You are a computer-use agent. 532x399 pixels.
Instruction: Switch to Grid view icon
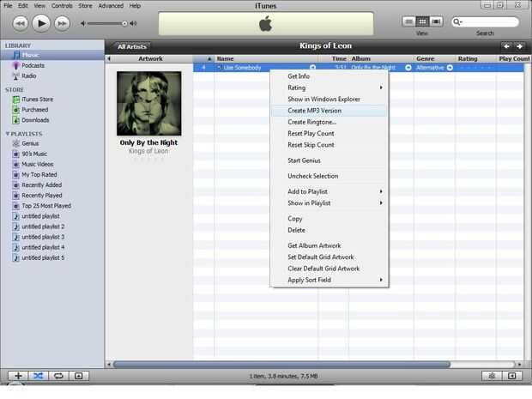(422, 21)
